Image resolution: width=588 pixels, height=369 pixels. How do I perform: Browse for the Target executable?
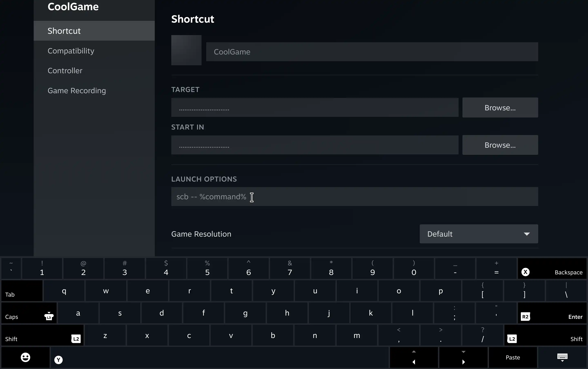click(500, 107)
